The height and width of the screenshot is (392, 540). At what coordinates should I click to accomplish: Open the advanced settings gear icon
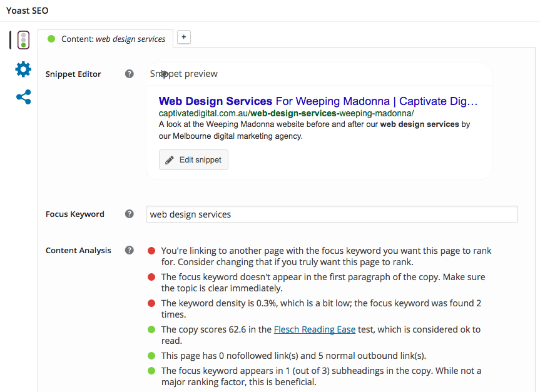tap(23, 69)
